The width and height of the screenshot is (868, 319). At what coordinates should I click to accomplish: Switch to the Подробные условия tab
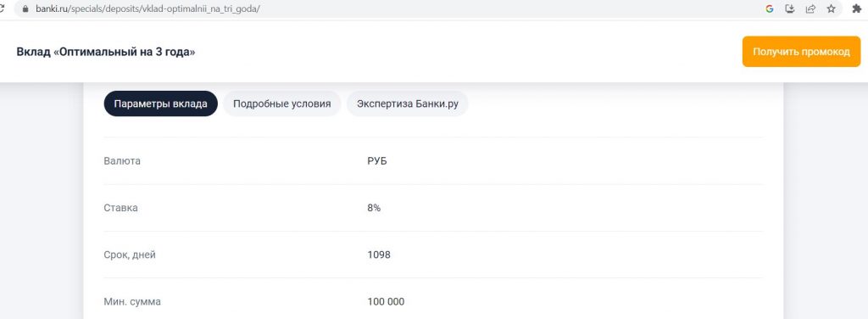point(281,104)
